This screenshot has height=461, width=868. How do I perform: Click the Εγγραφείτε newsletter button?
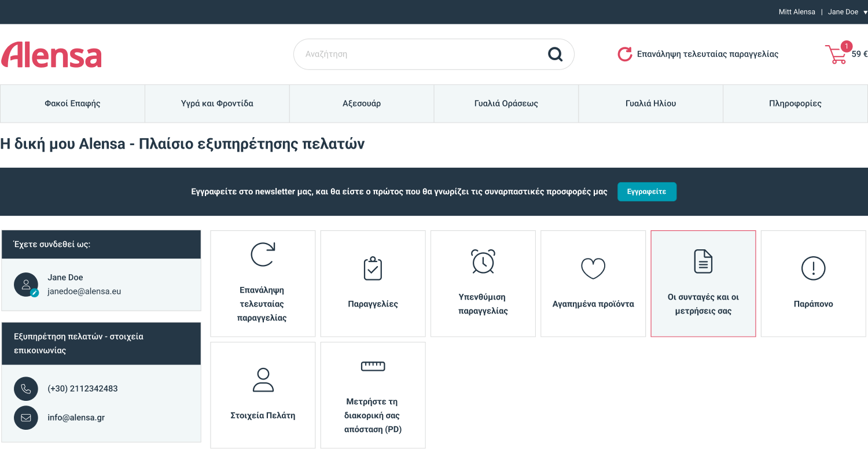[x=647, y=191]
